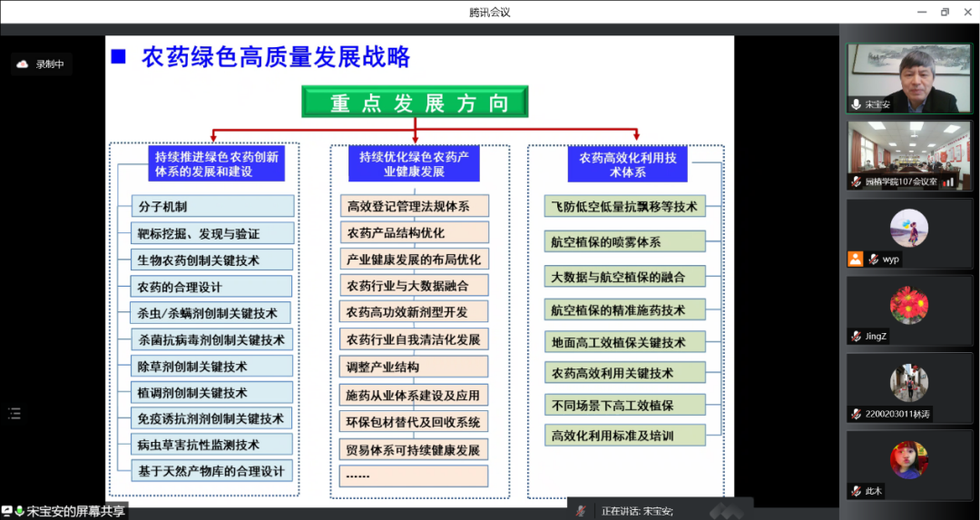The height and width of the screenshot is (520, 980).
Task: Click the orange person icon next to wyp
Action: [x=855, y=259]
